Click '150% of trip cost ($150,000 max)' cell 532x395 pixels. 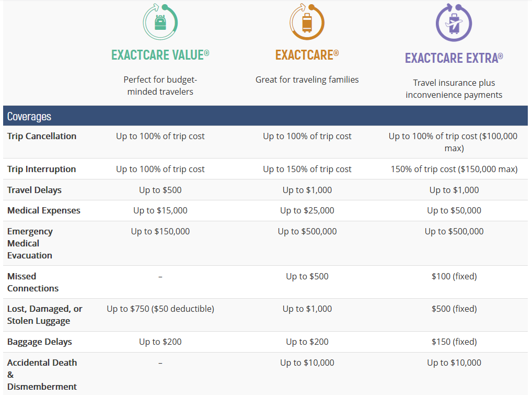pyautogui.click(x=454, y=169)
